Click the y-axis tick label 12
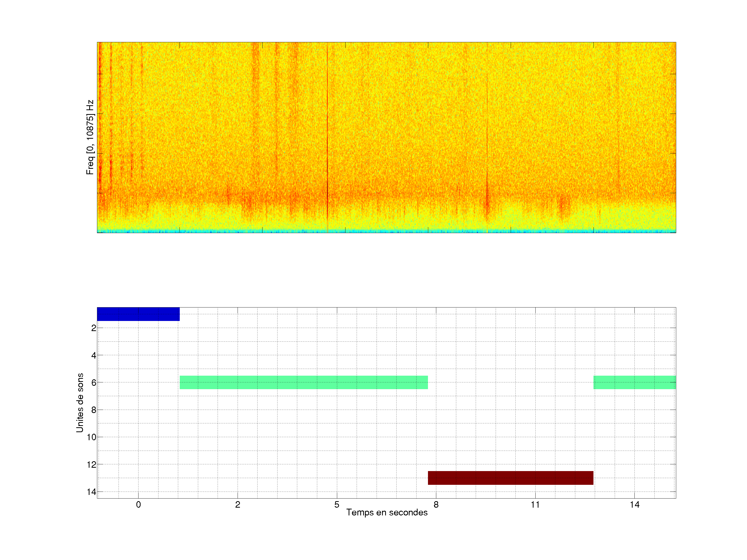The image size is (747, 560). click(x=92, y=465)
